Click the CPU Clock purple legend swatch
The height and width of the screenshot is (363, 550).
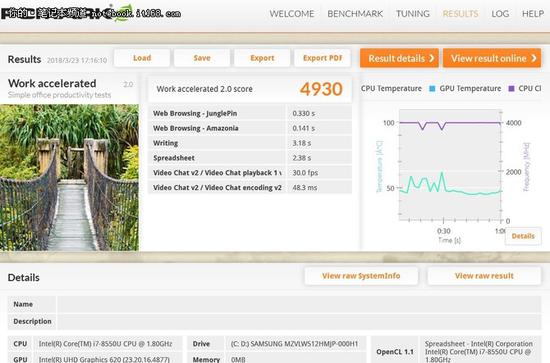tap(511, 89)
